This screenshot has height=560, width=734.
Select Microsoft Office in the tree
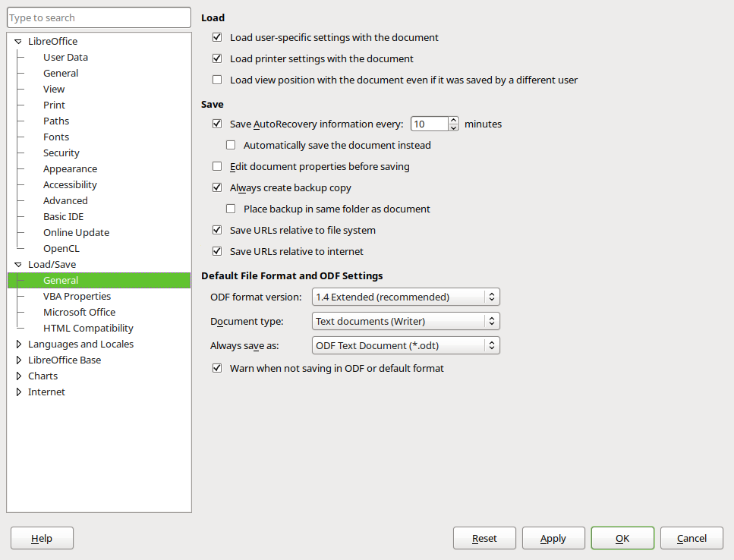click(79, 313)
